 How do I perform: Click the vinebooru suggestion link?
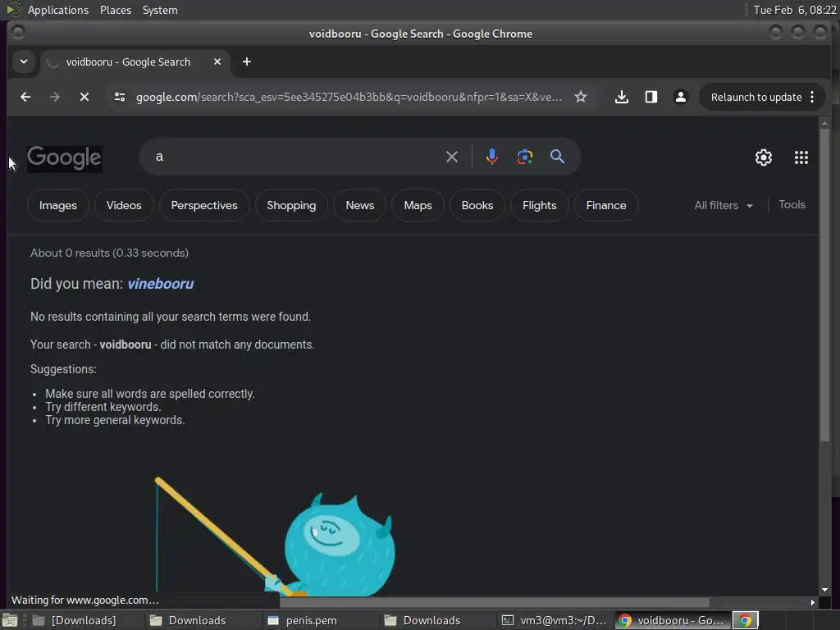coord(160,283)
